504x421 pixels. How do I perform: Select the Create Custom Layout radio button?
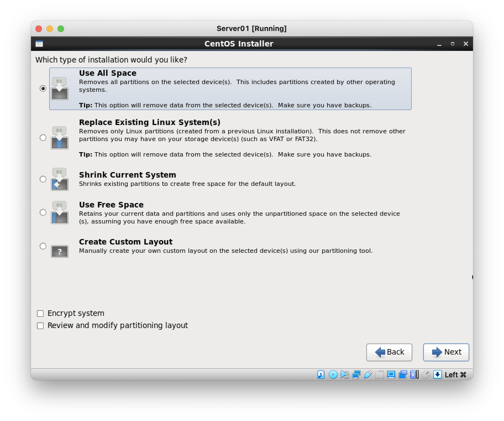click(43, 246)
